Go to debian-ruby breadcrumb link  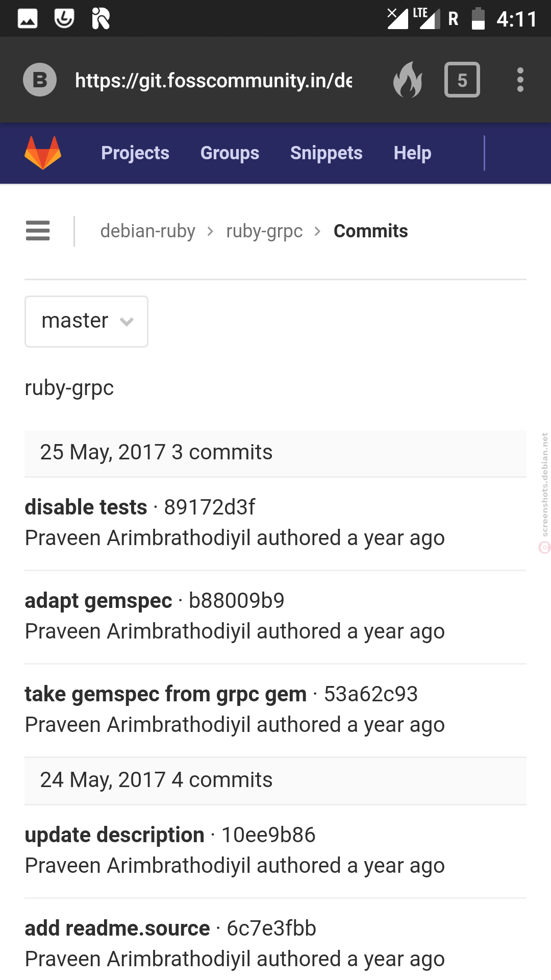click(148, 231)
